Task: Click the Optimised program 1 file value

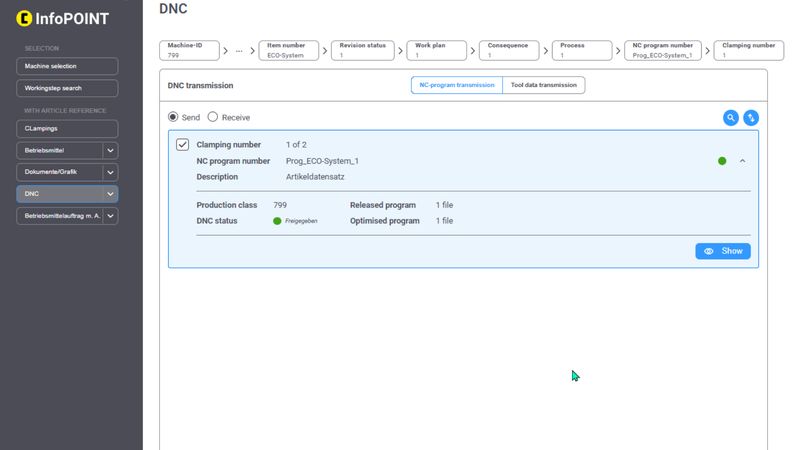Action: (x=444, y=221)
